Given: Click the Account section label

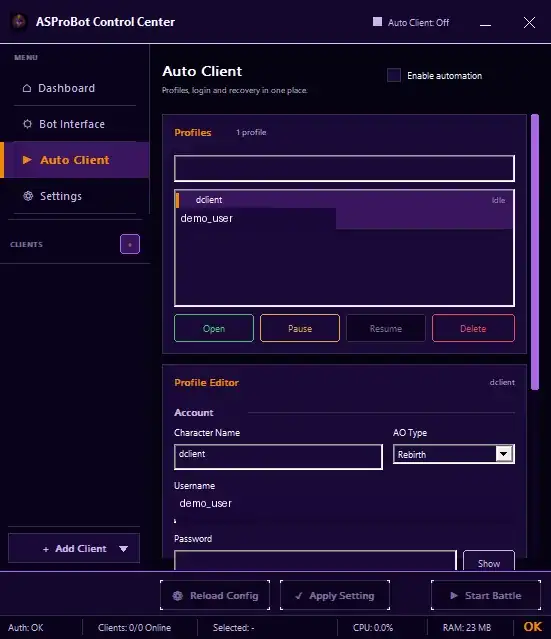Looking at the screenshot, I should pyautogui.click(x=194, y=412).
